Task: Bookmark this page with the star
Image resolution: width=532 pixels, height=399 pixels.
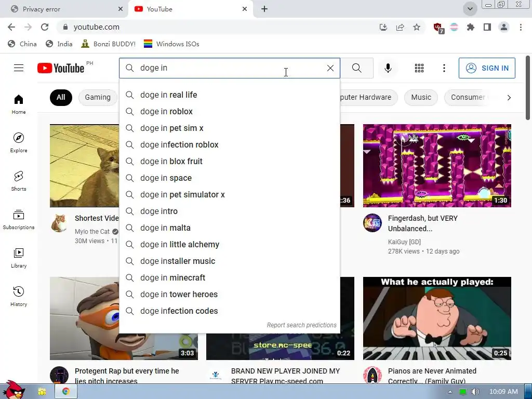Action: (x=417, y=27)
